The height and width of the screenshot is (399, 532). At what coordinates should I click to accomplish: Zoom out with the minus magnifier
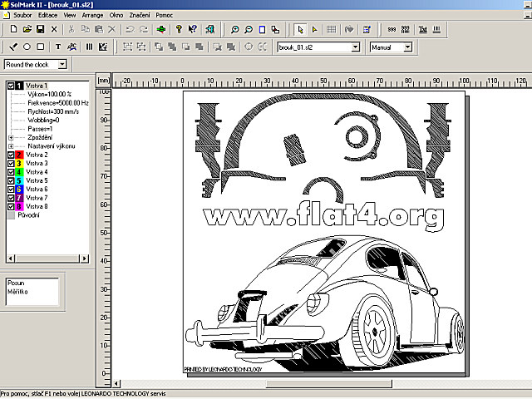coord(249,30)
